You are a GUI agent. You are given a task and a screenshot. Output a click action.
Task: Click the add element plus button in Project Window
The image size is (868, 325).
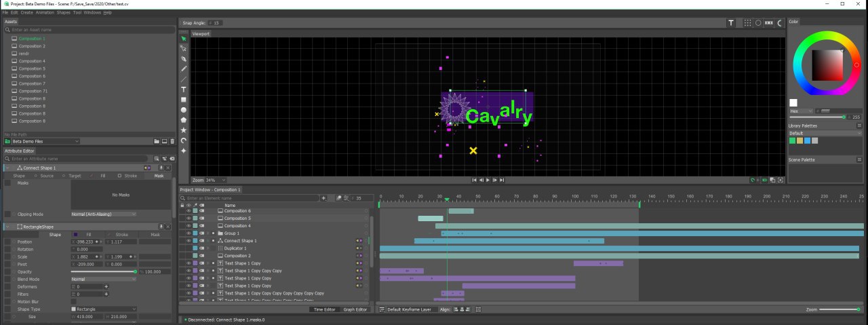tap(323, 198)
